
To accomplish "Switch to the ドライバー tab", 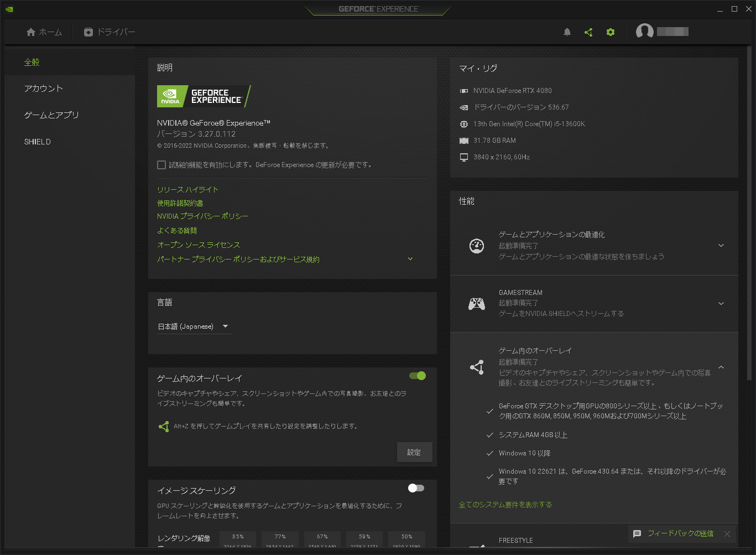I will 109,32.
